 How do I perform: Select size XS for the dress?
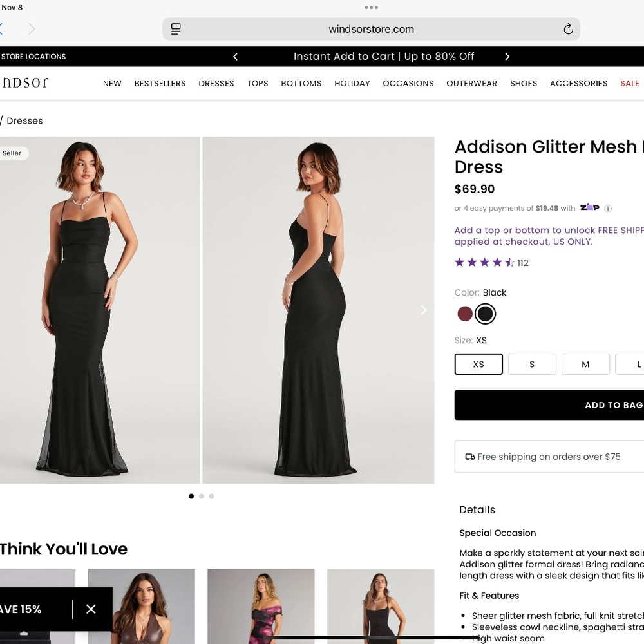click(478, 364)
